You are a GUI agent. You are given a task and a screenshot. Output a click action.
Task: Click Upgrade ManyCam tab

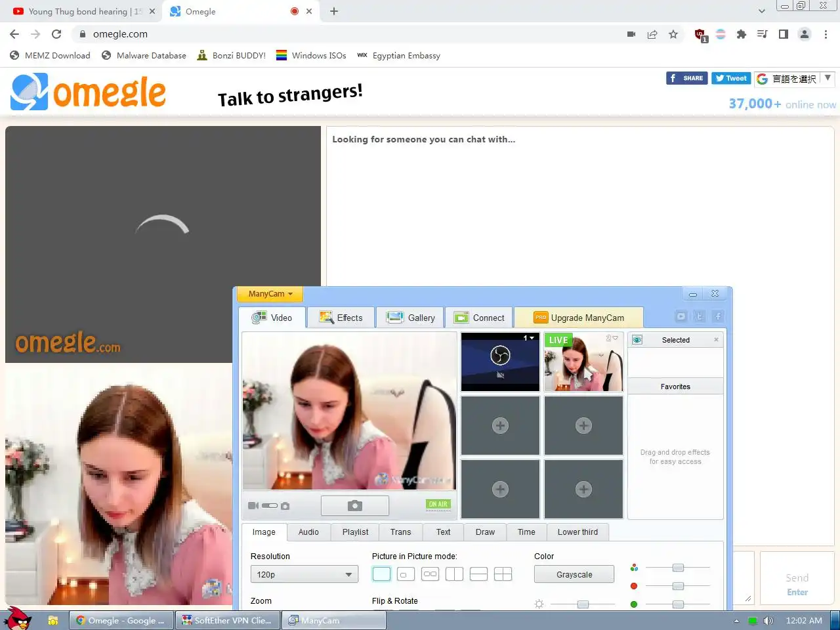click(x=579, y=318)
